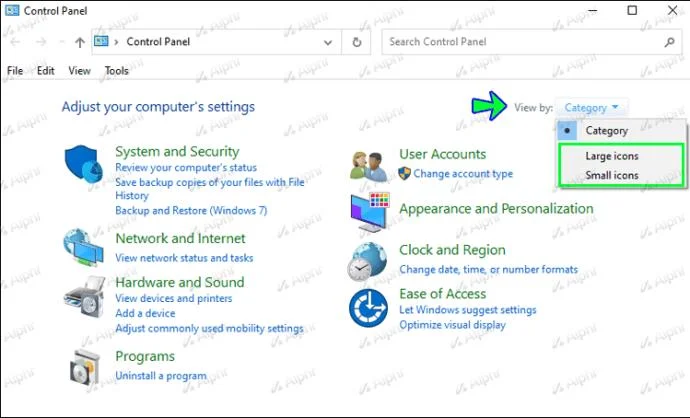Open the Hardware and Sound printer icon
Image resolution: width=690 pixels, height=418 pixels.
(84, 297)
